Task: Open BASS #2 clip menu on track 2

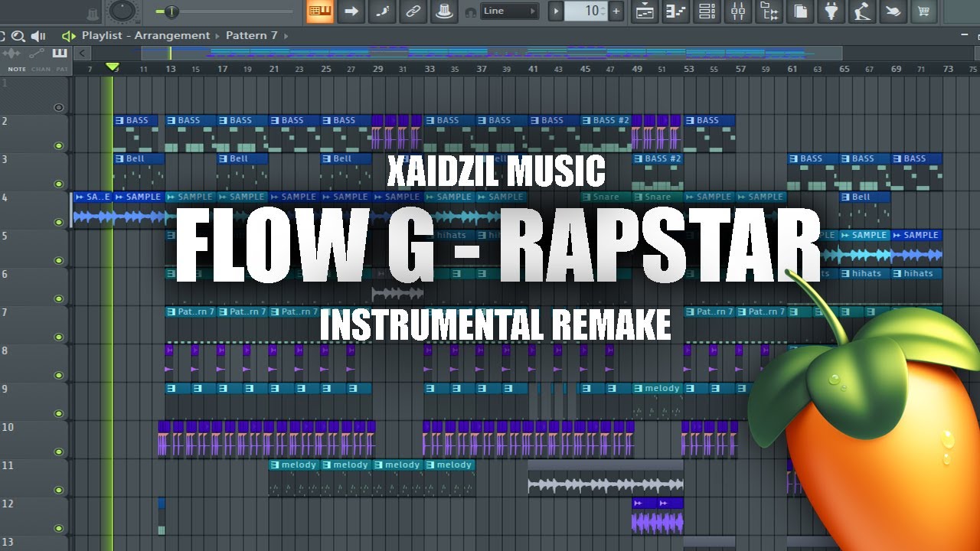Action: tap(586, 120)
